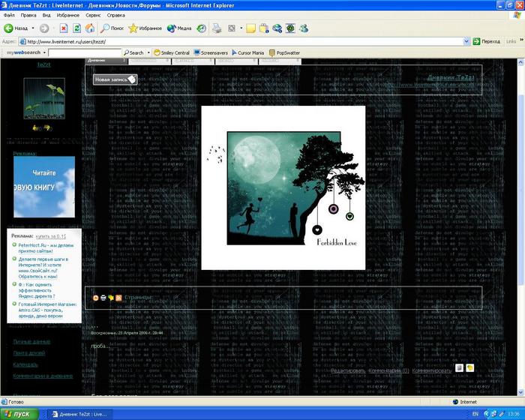Open the Лента друзей sidebar link

coord(29,353)
